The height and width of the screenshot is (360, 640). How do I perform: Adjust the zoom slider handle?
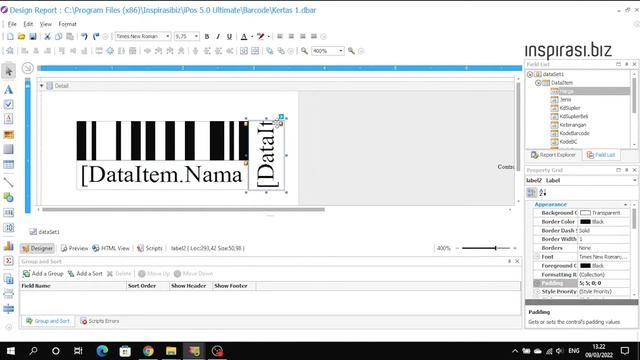tap(496, 248)
